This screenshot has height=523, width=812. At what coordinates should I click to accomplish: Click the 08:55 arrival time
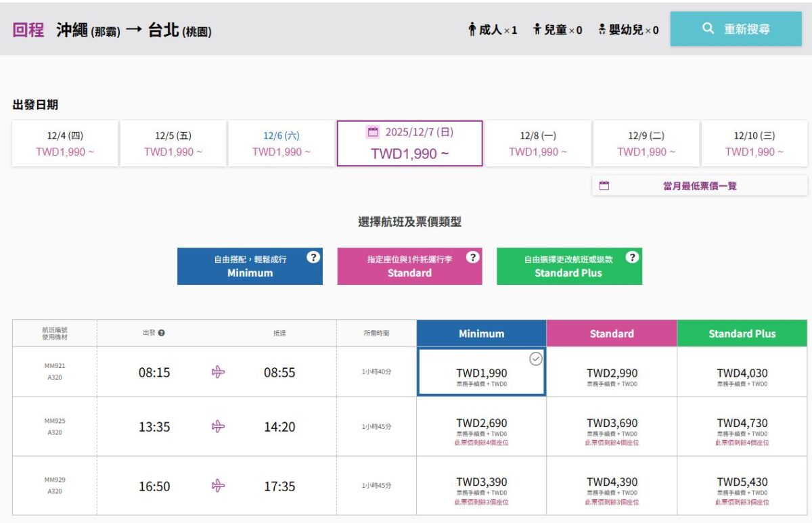[279, 372]
